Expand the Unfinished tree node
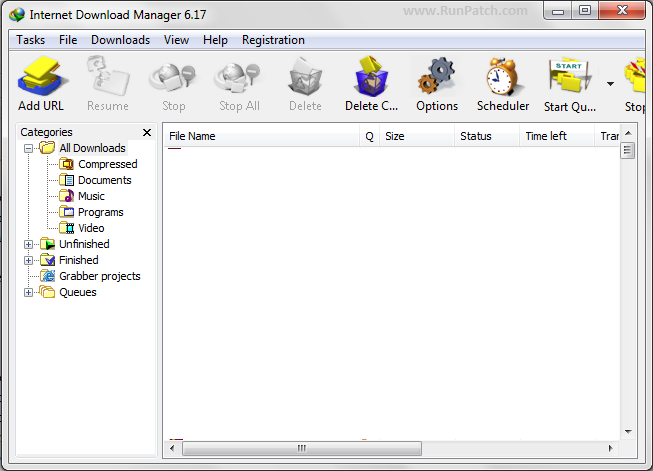Screen dimensions: 653x471 [x=28, y=244]
